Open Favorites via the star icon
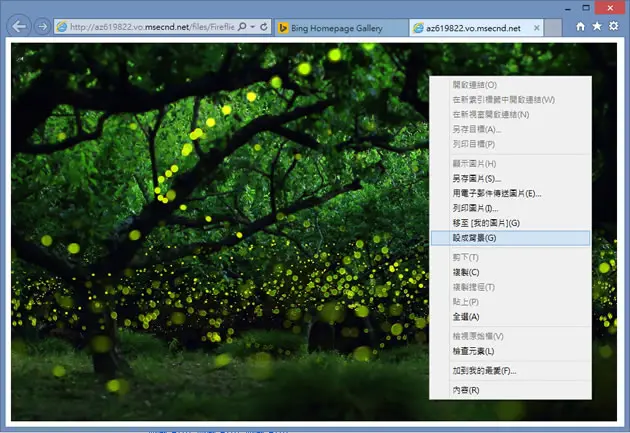Viewport: 630px width, 433px height. click(597, 26)
